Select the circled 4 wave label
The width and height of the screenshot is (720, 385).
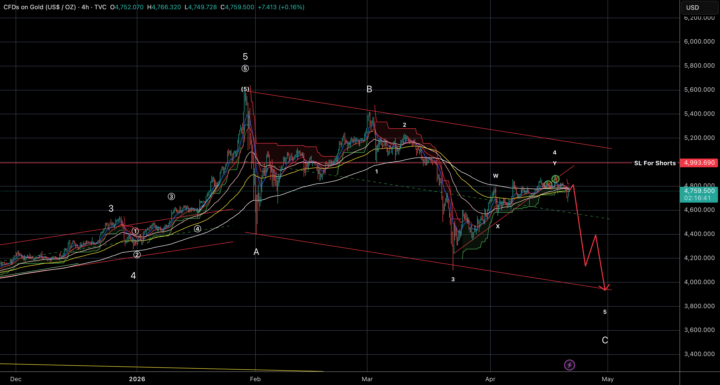click(x=197, y=229)
